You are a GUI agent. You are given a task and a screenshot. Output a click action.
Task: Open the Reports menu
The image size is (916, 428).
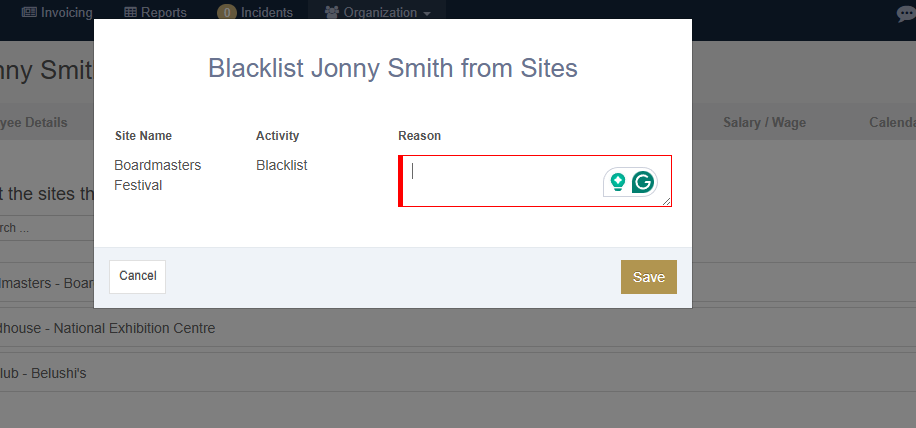tap(155, 12)
